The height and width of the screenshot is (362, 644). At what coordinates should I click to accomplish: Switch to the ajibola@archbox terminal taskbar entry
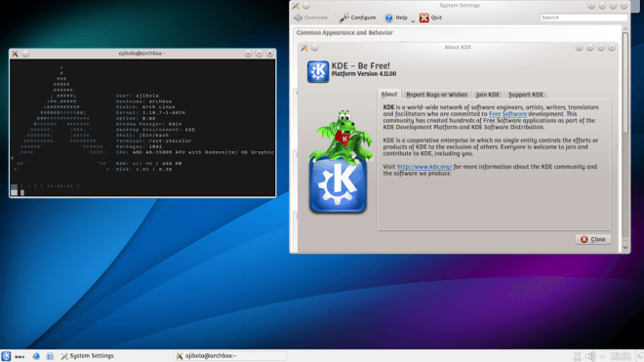tap(230, 356)
